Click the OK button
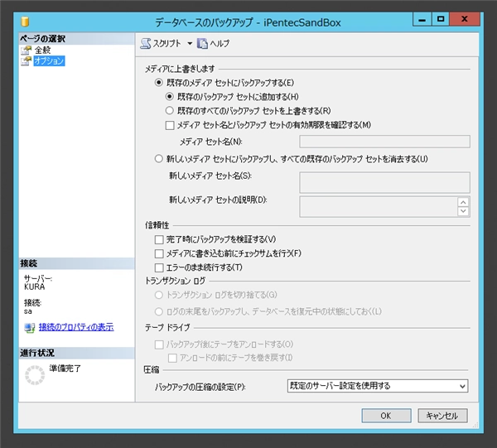 tap(386, 416)
